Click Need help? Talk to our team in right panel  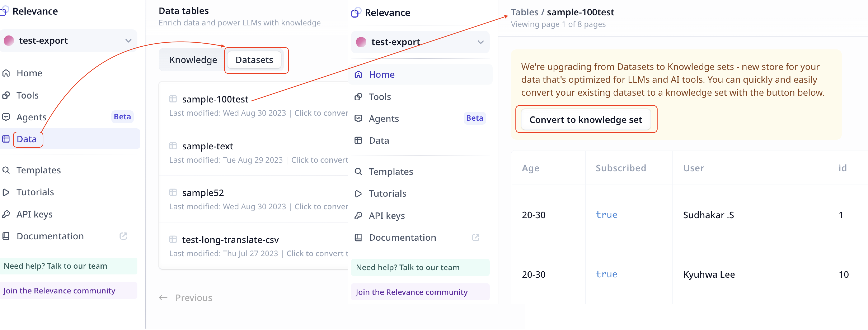[420, 267]
